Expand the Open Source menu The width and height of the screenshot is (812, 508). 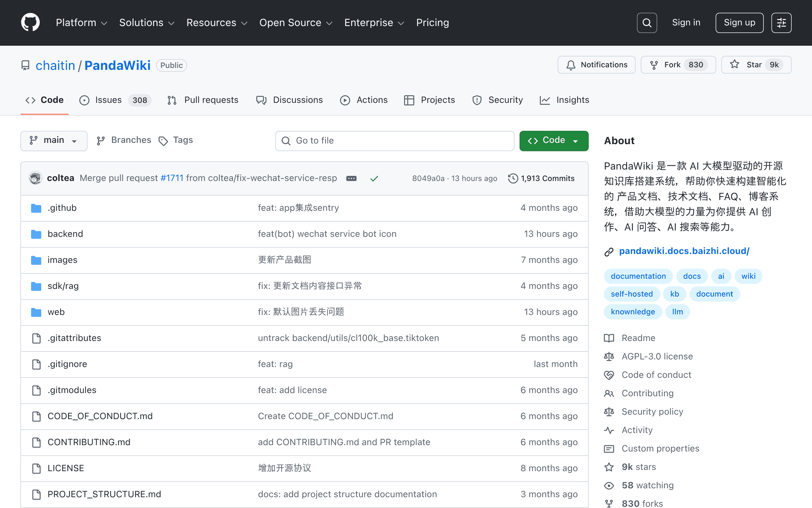click(x=296, y=23)
